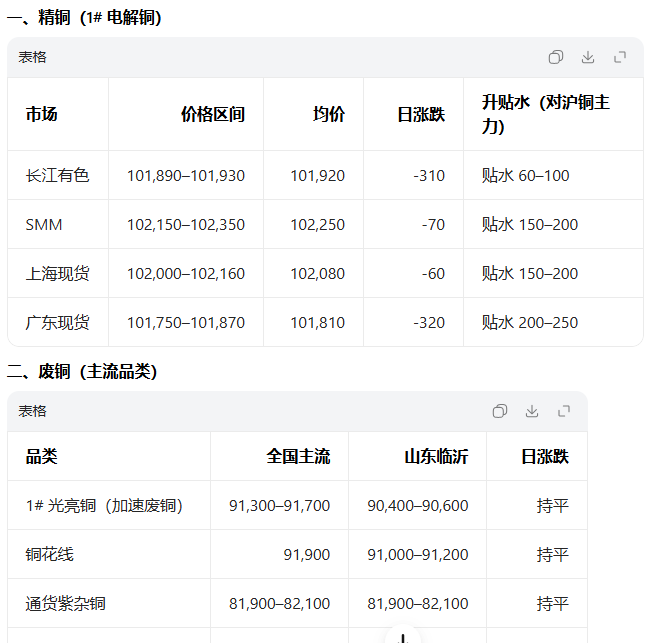Copy the 精铜 table contents
Screen dimensions: 650x643
click(556, 58)
